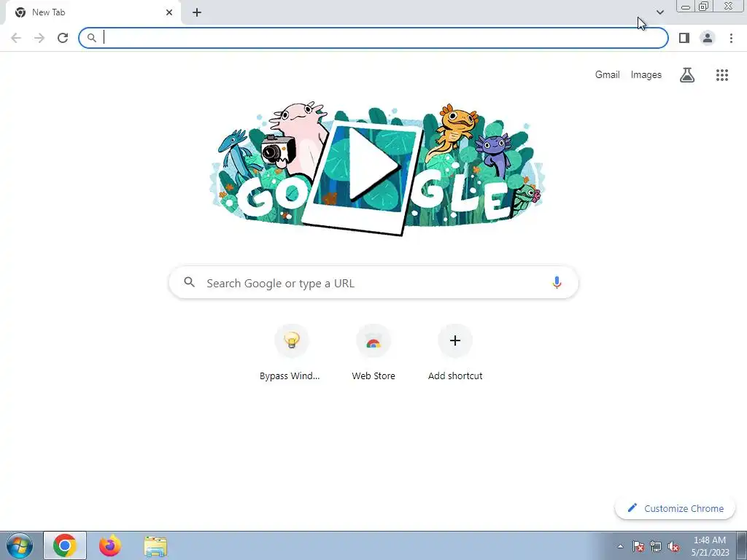Focus the Search Google or type a URL box

click(x=373, y=283)
